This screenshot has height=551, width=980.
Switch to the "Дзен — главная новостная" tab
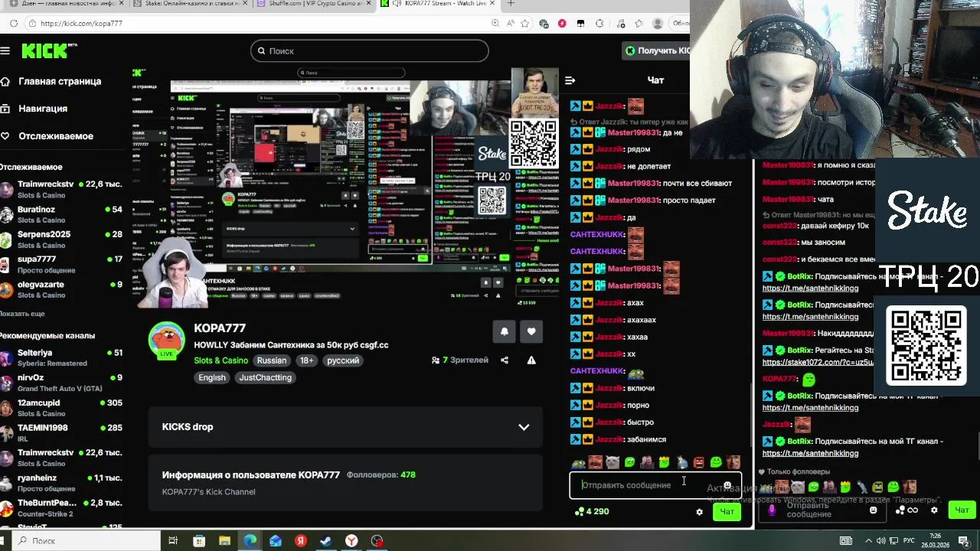[x=65, y=4]
